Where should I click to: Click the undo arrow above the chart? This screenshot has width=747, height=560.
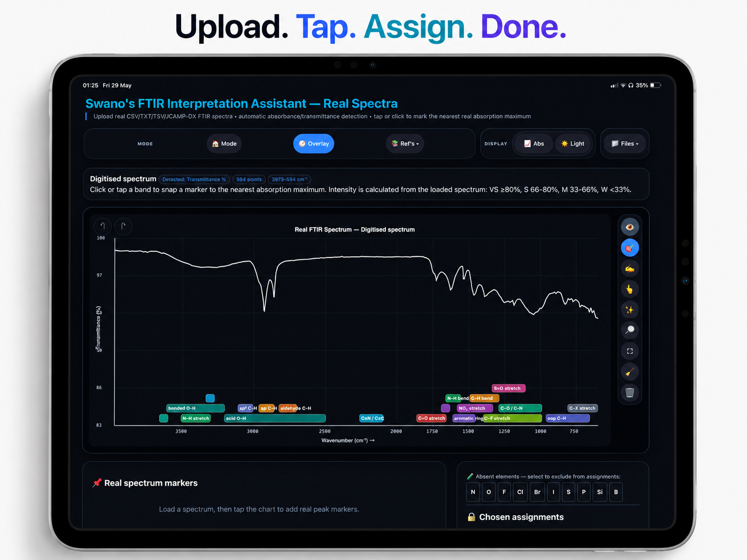click(x=103, y=226)
